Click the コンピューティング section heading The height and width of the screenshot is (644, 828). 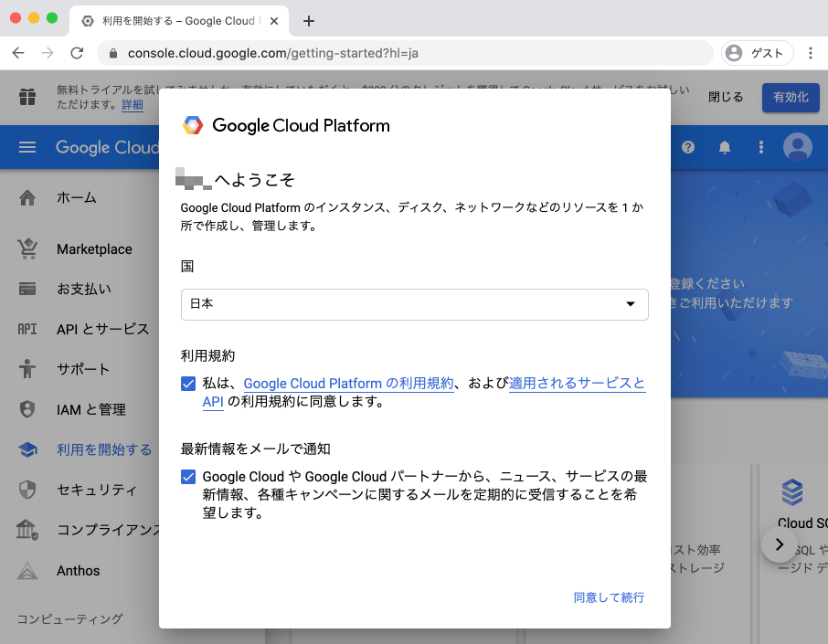click(69, 618)
